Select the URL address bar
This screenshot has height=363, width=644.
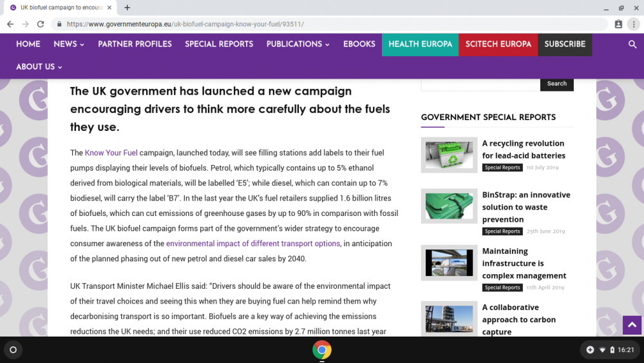coord(328,25)
